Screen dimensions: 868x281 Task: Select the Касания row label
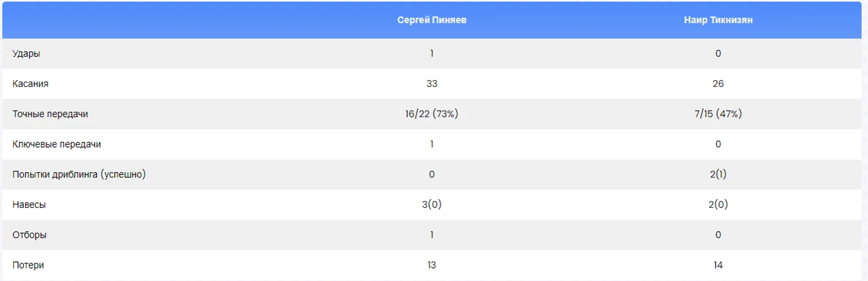30,84
